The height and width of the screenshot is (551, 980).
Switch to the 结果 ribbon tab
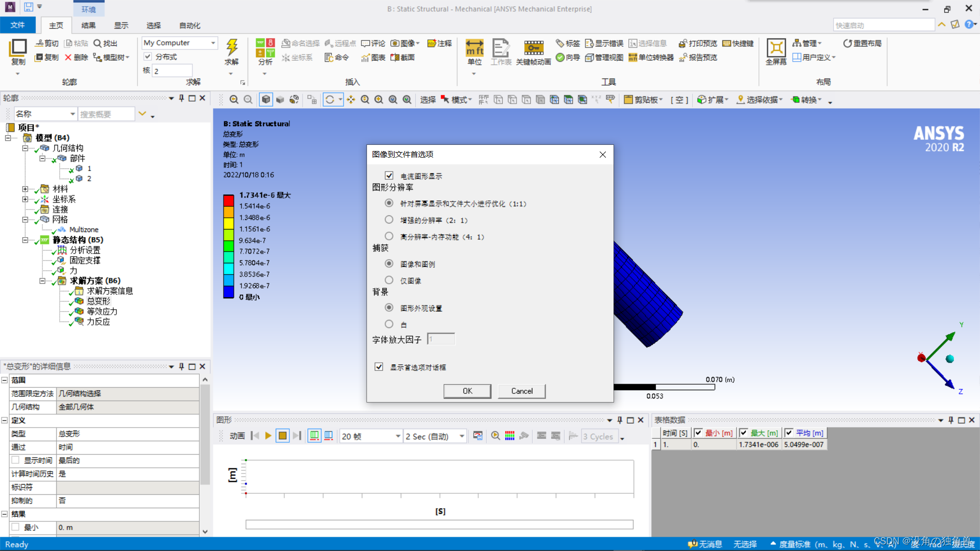tap(88, 26)
